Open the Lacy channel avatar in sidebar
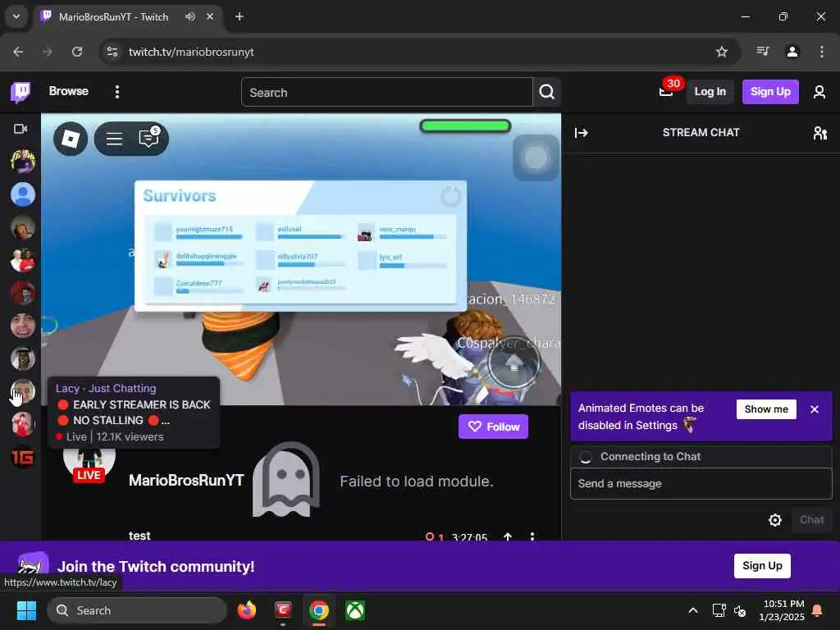 23,391
